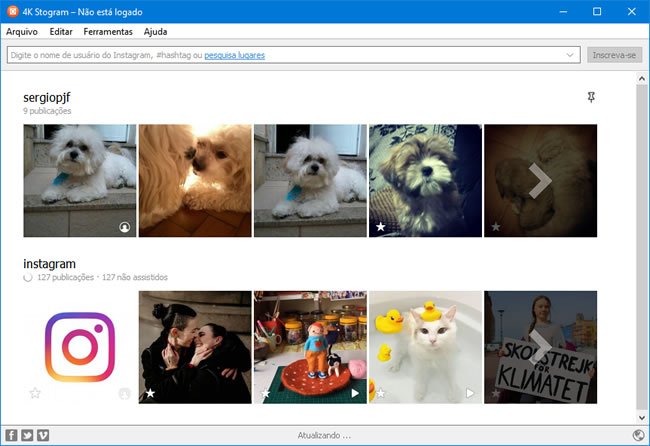This screenshot has height=446, width=650.
Task: Open the Vimeo icon in status bar
Action: click(43, 435)
